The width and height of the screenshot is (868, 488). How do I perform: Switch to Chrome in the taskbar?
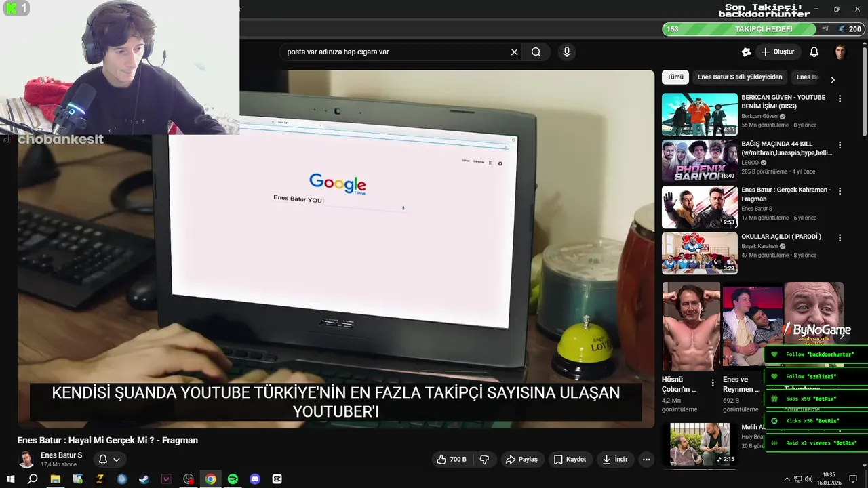pyautogui.click(x=211, y=479)
